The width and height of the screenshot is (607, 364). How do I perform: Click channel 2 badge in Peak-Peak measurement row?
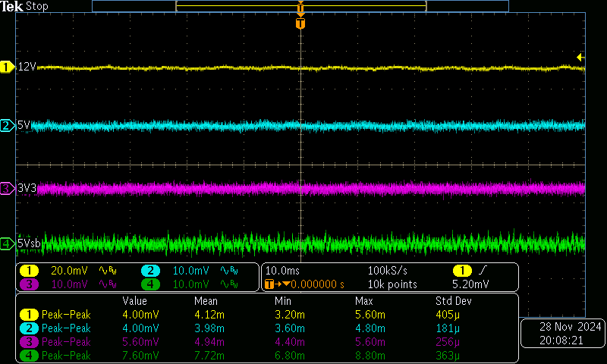29,328
